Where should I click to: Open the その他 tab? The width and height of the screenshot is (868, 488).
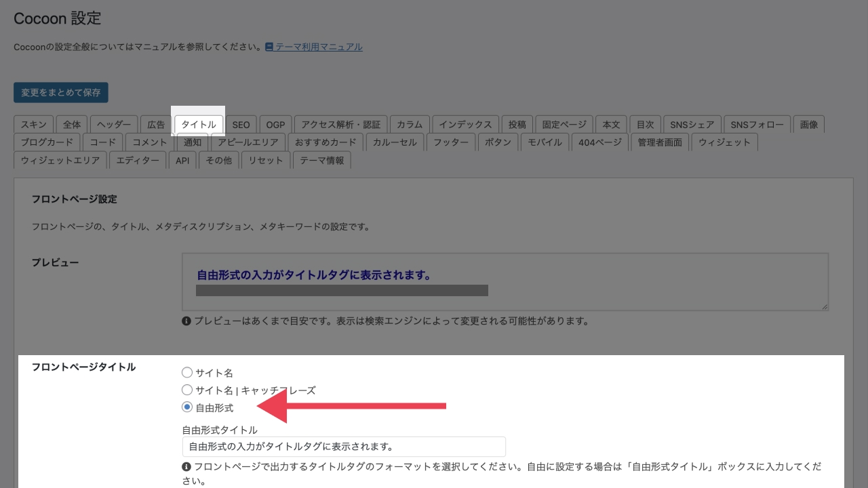point(218,161)
